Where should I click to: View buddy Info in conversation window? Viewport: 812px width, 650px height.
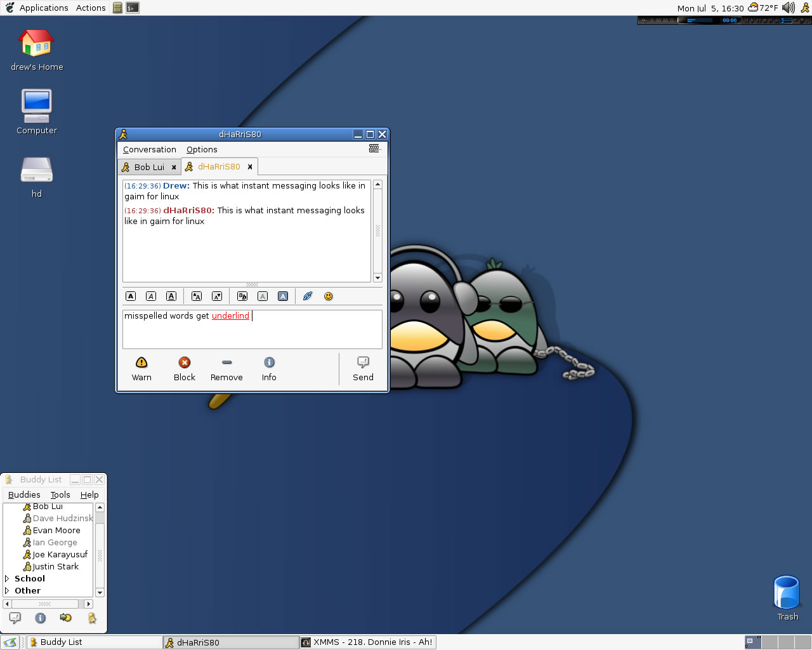pos(269,369)
